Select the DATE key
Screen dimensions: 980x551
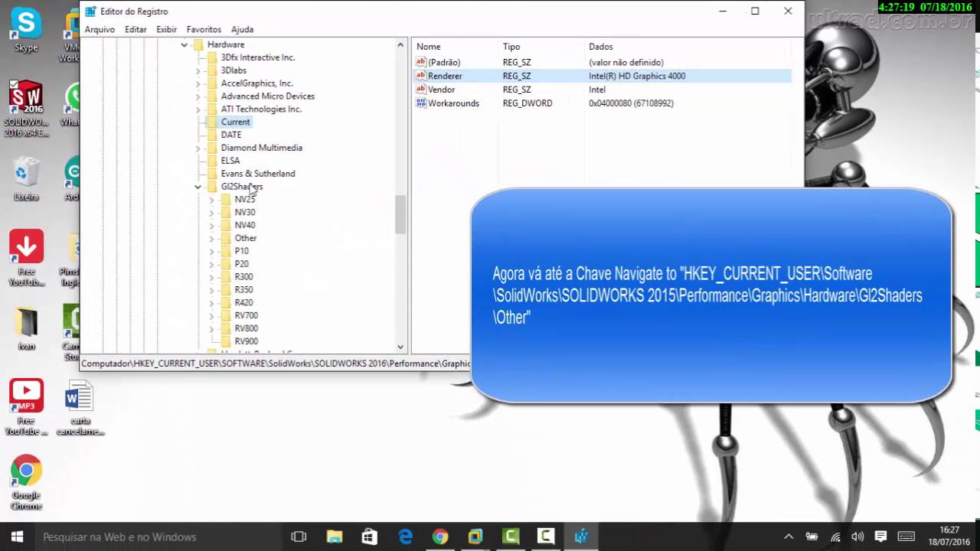click(231, 135)
